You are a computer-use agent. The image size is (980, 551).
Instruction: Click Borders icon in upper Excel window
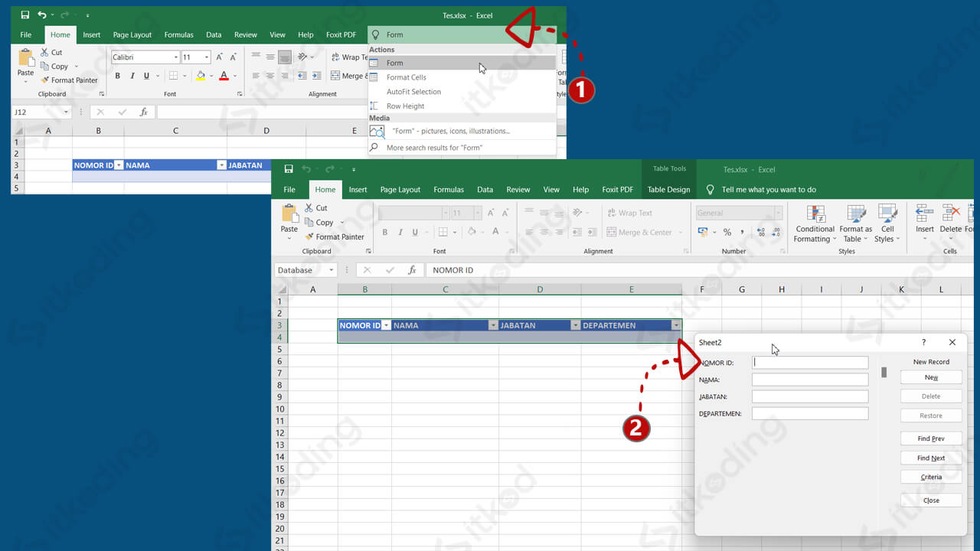(174, 76)
